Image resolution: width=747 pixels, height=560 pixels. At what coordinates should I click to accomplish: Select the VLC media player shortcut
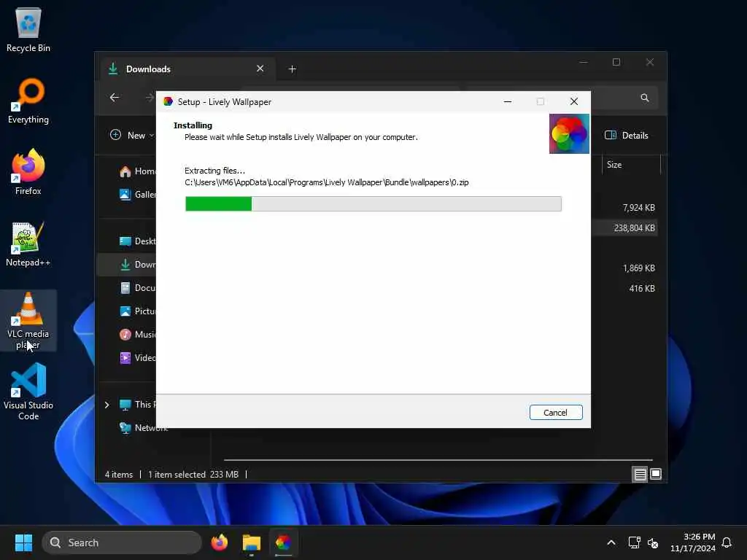28,320
